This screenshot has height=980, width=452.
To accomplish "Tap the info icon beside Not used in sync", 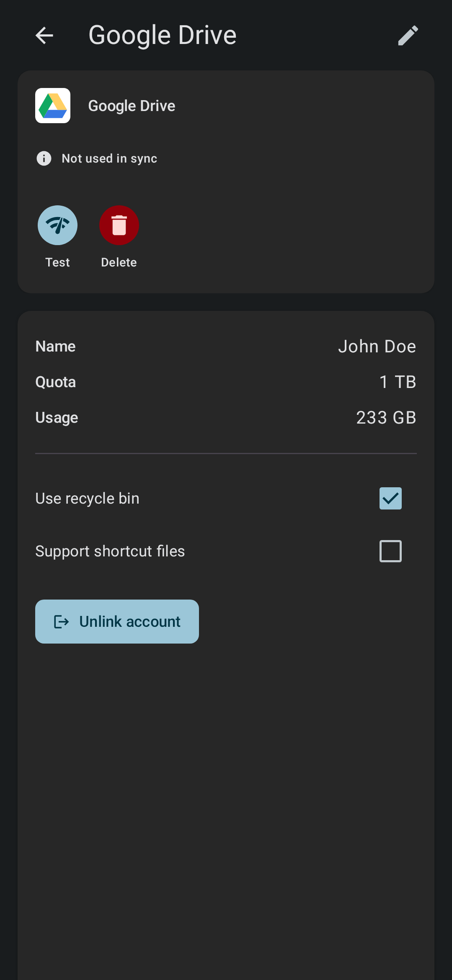I will click(44, 158).
